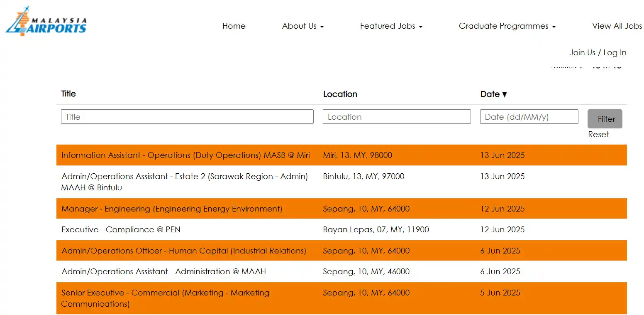Select date 5 Jun 2025 in Senior Executive row

pyautogui.click(x=500, y=293)
